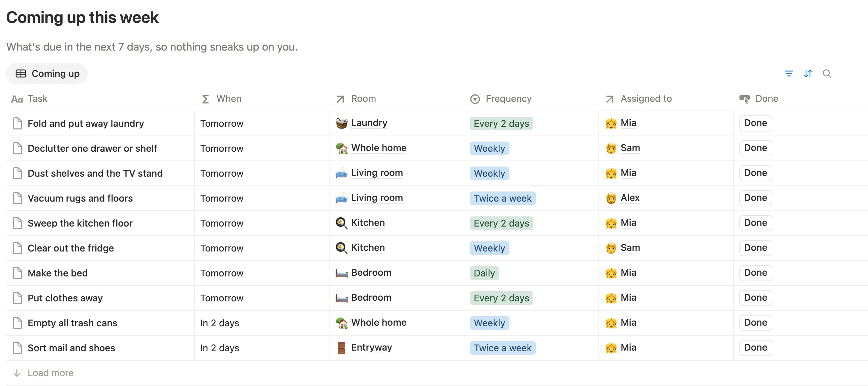Open page icon for Fold and put away laundry
Viewport: 868px width, 386px height.
click(18, 123)
